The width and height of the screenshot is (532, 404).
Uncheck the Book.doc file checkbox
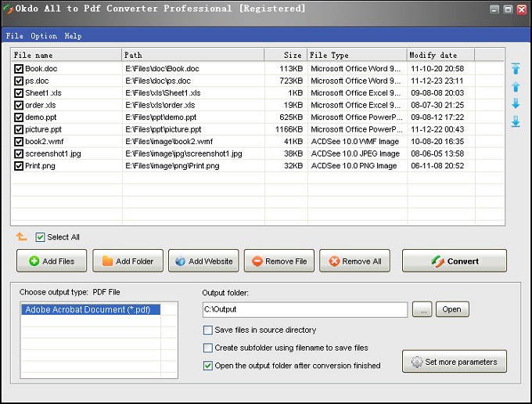(x=19, y=69)
